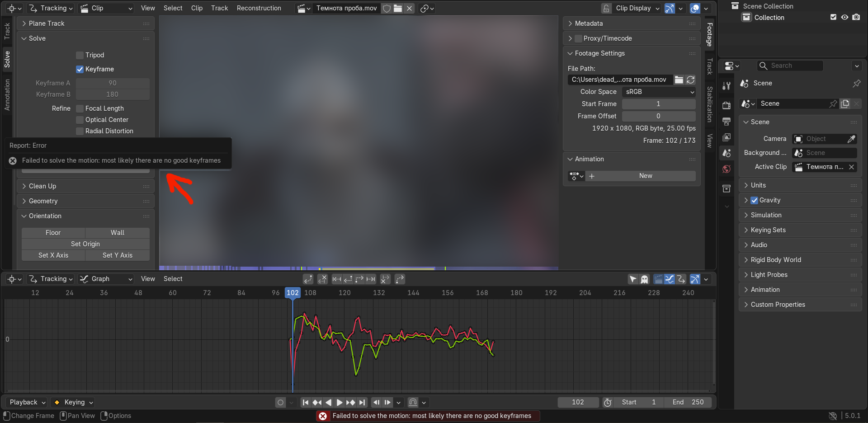Jump to the first frame
The image size is (868, 423).
[306, 402]
